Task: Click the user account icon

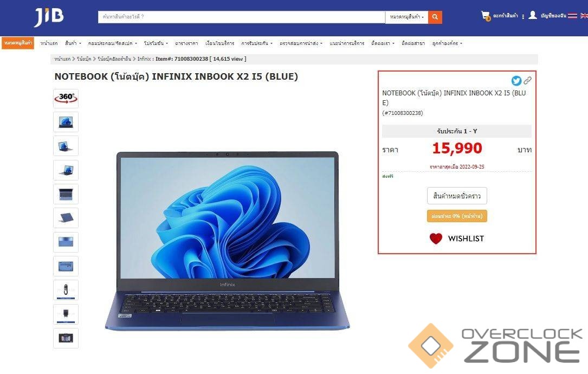Action: point(533,15)
